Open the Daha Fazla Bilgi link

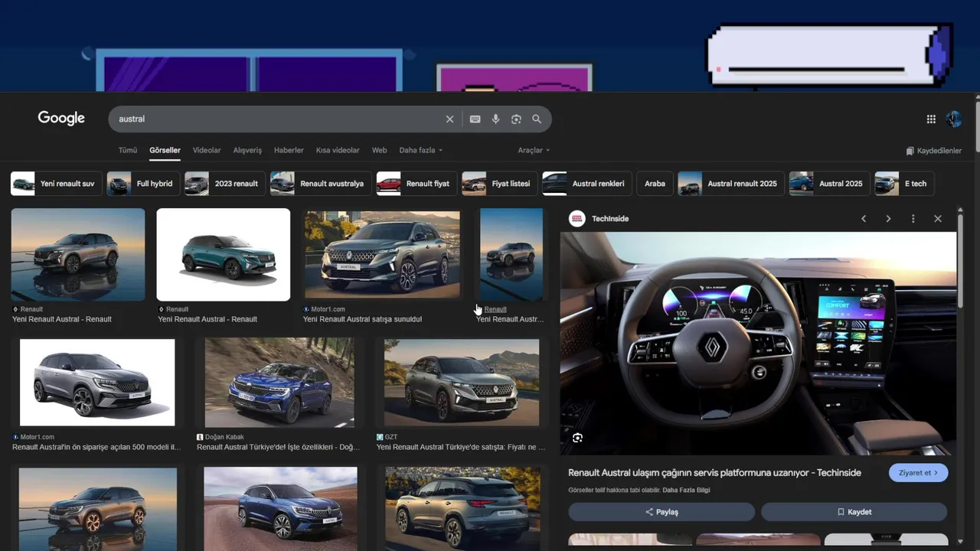click(686, 490)
